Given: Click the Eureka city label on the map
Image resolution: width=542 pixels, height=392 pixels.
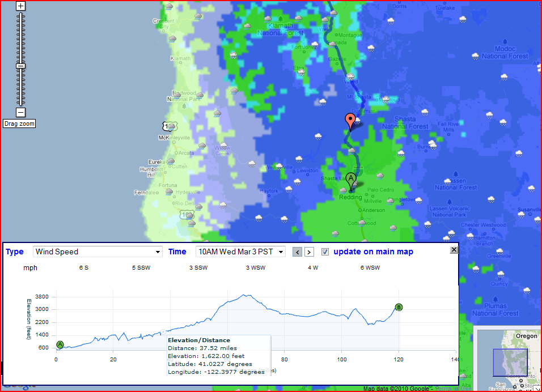Looking at the screenshot, I should [156, 161].
